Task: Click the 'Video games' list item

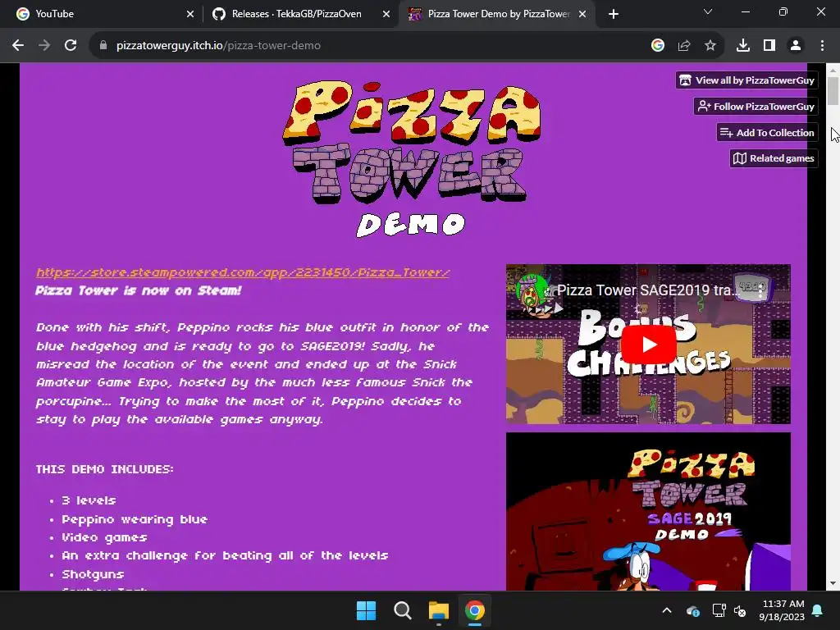Action: 104,537
